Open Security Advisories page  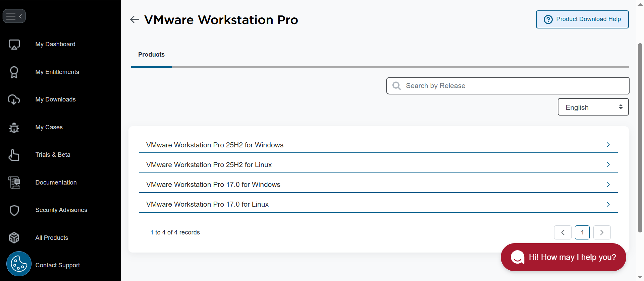(x=61, y=210)
